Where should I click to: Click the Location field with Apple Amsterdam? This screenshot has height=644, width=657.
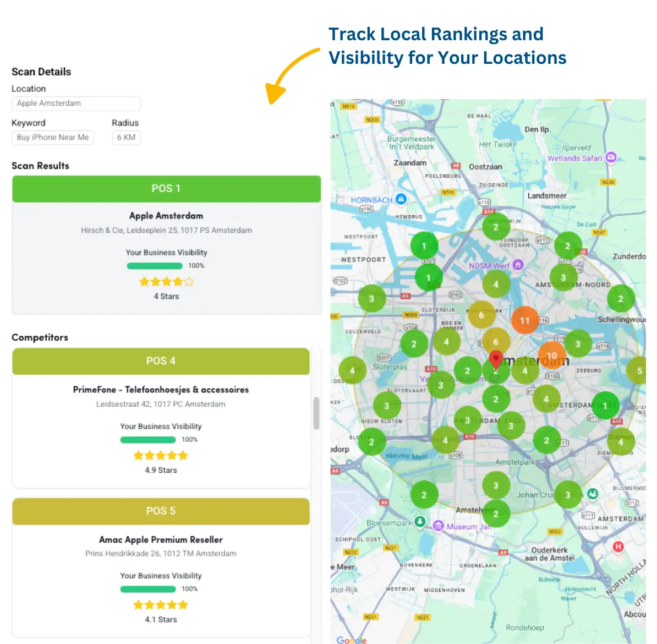click(76, 103)
